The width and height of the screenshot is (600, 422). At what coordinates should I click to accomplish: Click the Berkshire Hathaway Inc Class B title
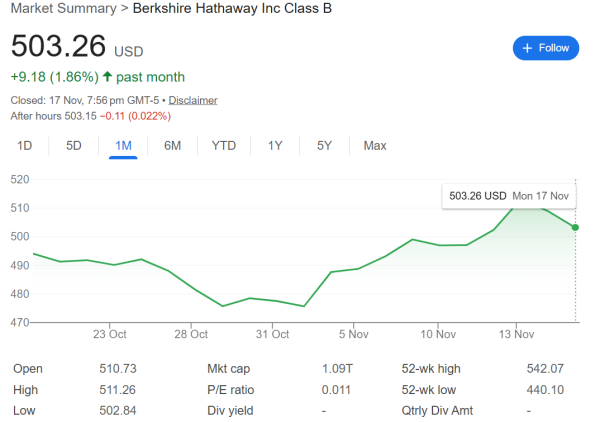click(x=234, y=9)
